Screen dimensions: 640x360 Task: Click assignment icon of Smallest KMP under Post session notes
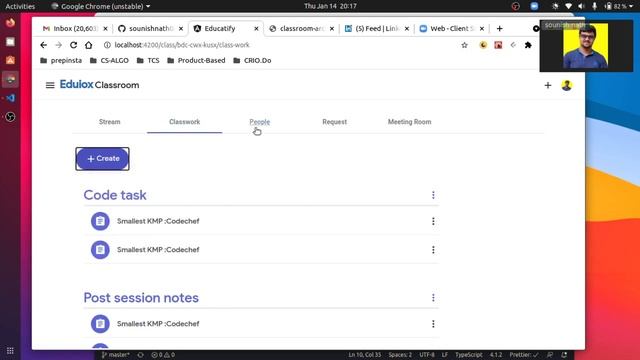[100, 324]
